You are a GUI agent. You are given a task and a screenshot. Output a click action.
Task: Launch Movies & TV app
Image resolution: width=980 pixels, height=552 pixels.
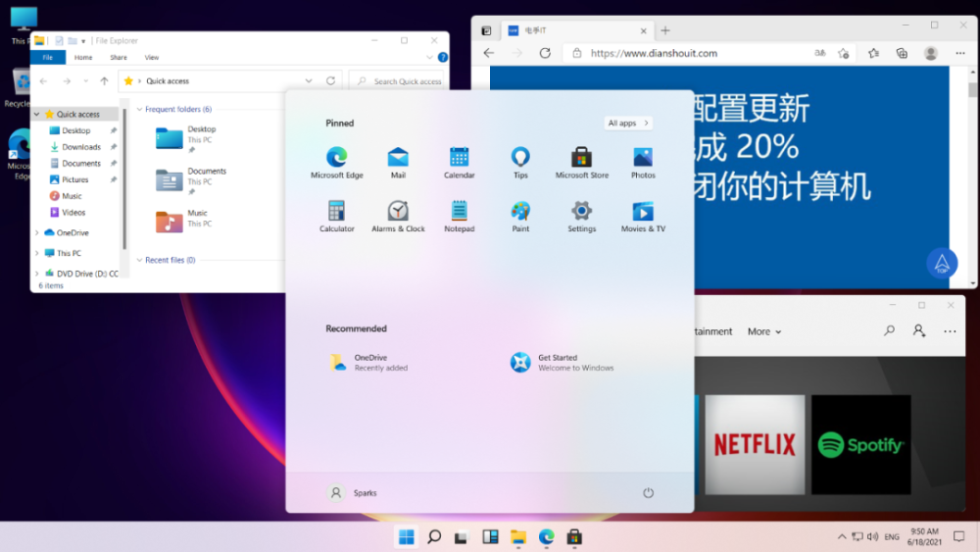[x=643, y=217]
